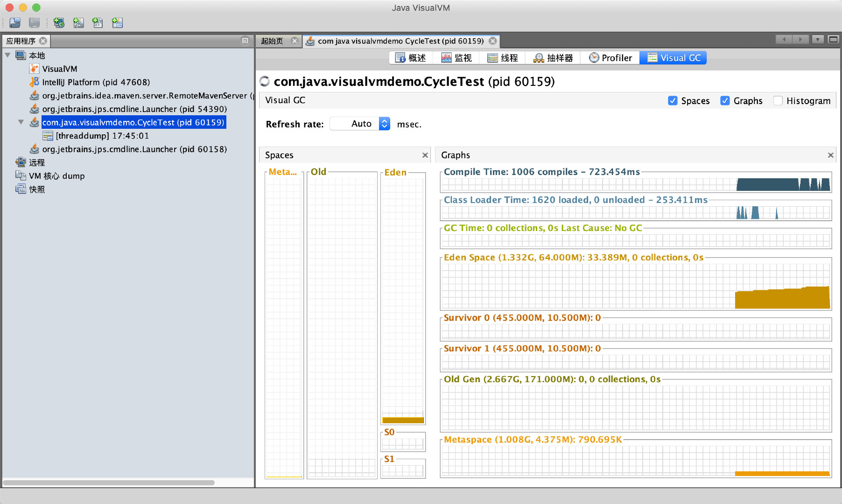This screenshot has width=842, height=504.
Task: Click the IntelliJ Platform icon in tree
Action: click(34, 82)
